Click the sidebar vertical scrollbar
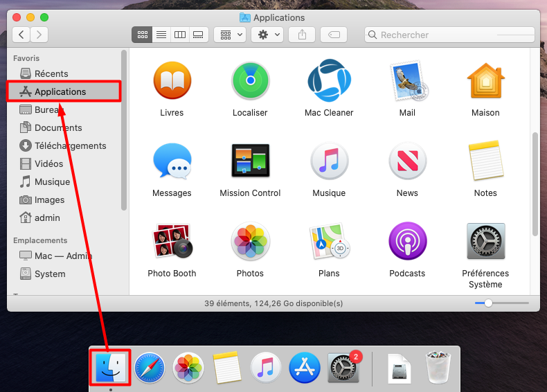This screenshot has width=547, height=392. [123, 130]
